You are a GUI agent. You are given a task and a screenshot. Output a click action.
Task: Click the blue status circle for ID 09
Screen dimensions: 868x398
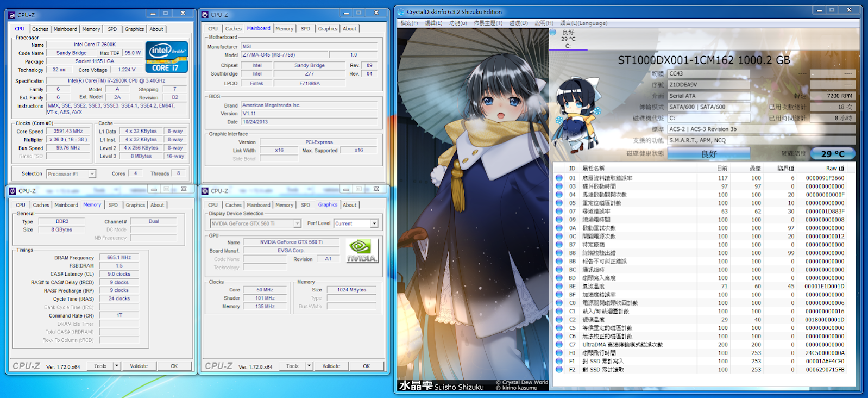pyautogui.click(x=559, y=220)
